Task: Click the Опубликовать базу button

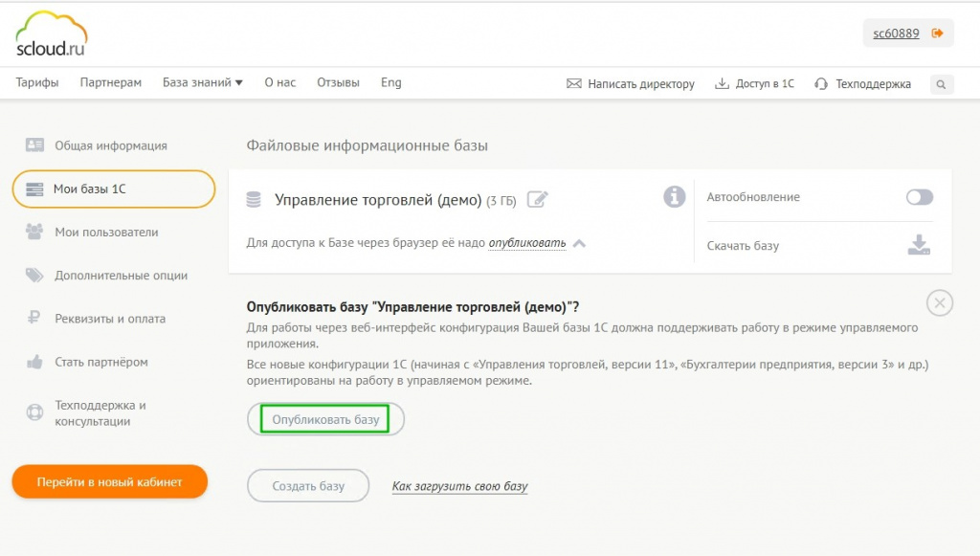Action: (x=325, y=419)
